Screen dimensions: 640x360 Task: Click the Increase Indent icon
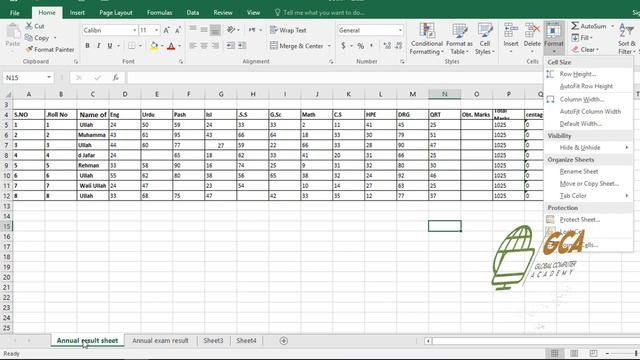(242, 46)
